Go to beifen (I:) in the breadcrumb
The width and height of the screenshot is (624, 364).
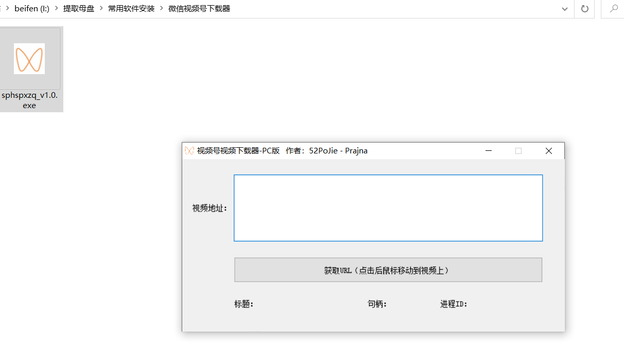(32, 9)
